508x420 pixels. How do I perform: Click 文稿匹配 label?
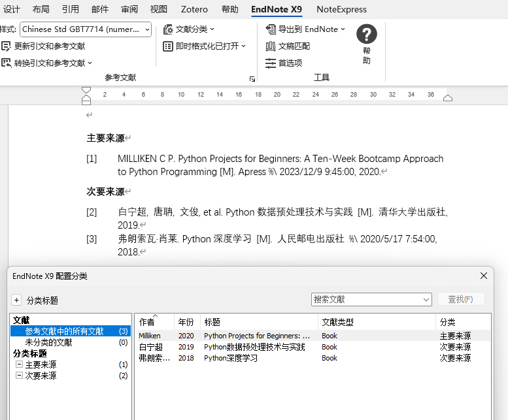294,46
